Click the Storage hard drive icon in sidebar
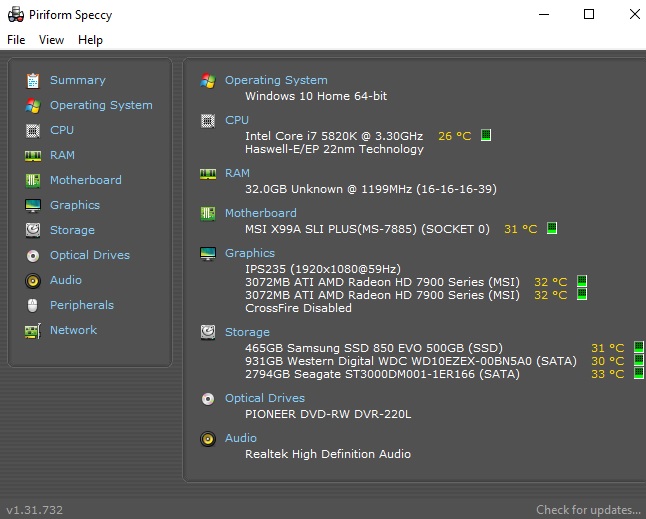Viewport: 646px width, 519px height. [33, 230]
